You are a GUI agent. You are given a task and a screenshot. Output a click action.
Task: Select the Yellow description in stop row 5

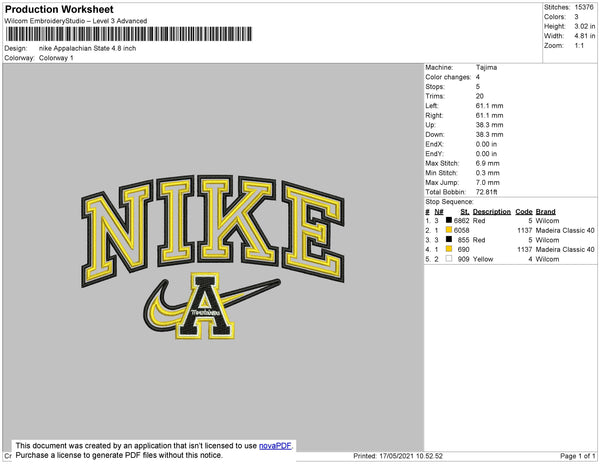tap(483, 259)
